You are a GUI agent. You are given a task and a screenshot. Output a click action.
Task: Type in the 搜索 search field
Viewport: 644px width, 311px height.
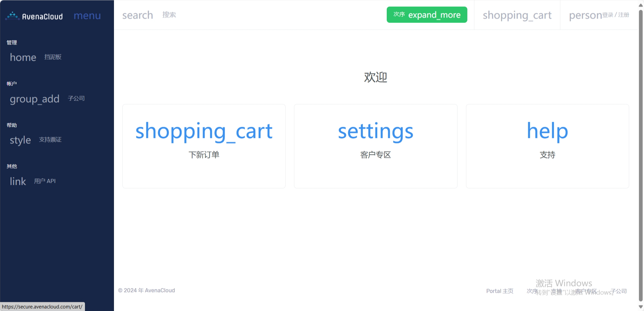click(x=169, y=15)
